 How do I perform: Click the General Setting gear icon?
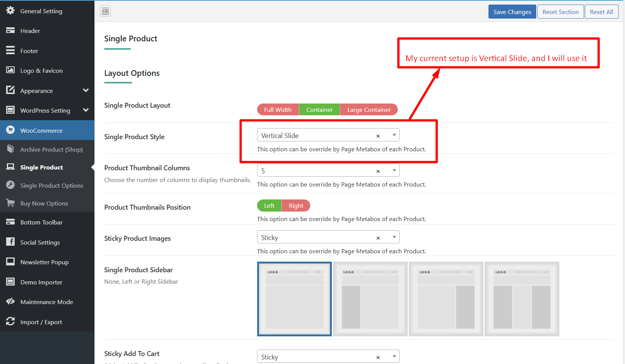[x=10, y=11]
